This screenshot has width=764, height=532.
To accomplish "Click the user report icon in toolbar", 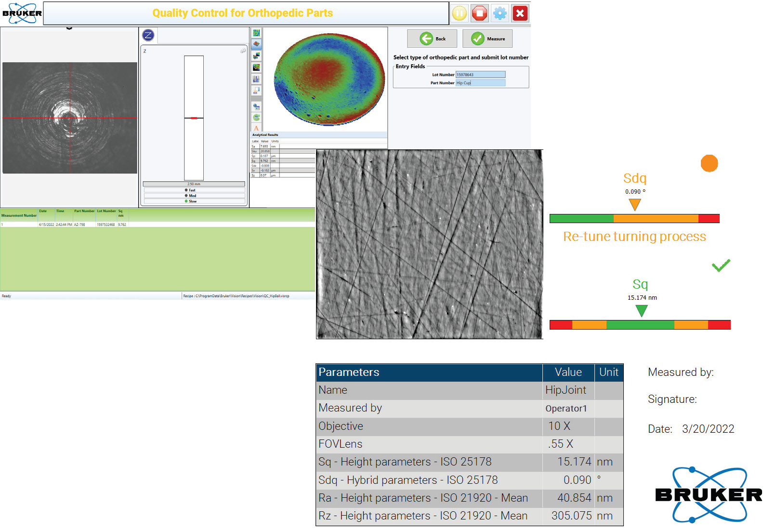I will click(256, 90).
